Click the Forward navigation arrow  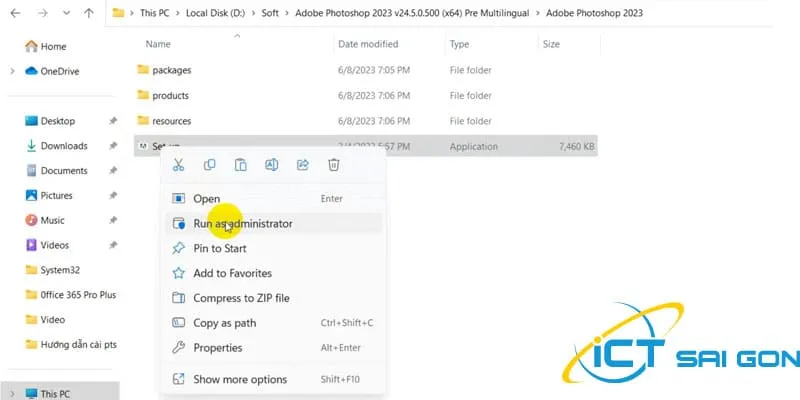42,13
